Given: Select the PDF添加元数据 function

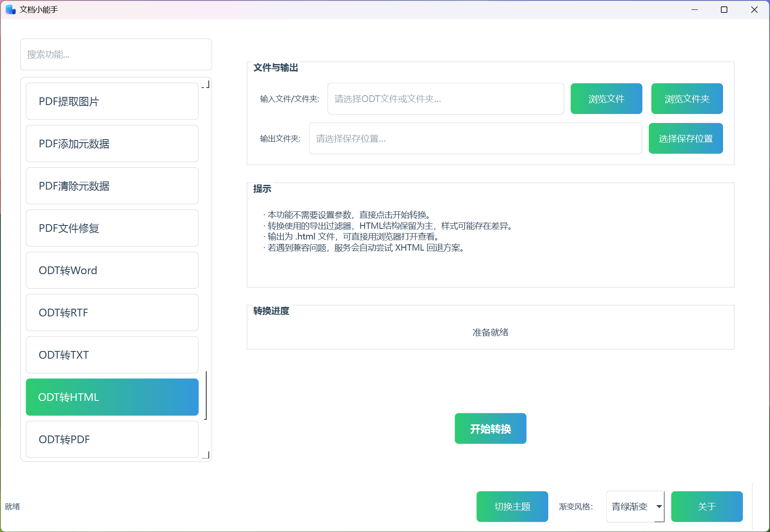Looking at the screenshot, I should click(112, 143).
